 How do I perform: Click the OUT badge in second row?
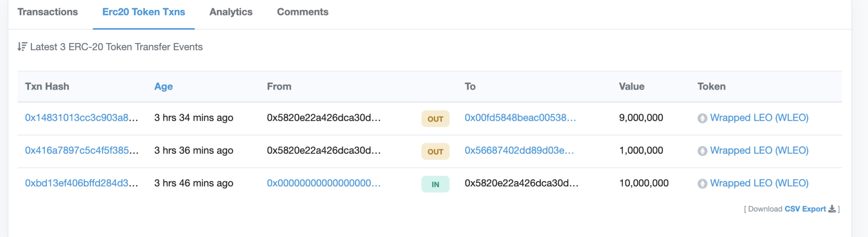click(435, 152)
